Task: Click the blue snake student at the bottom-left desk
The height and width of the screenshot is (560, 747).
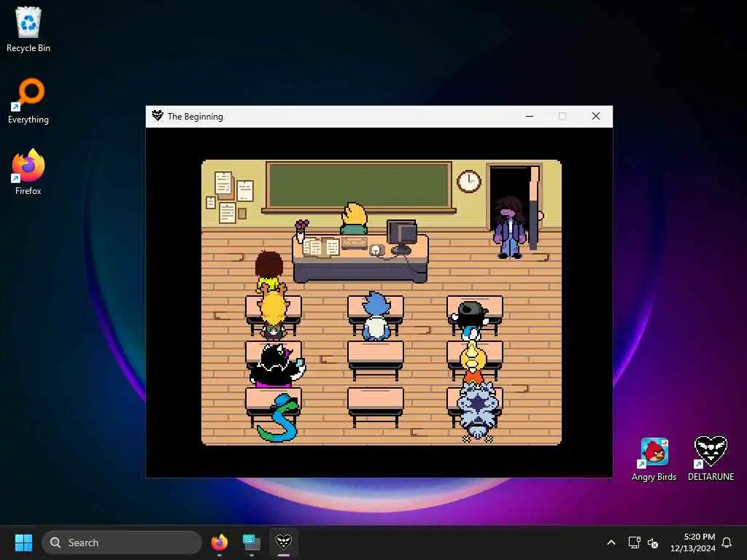Action: (x=279, y=418)
